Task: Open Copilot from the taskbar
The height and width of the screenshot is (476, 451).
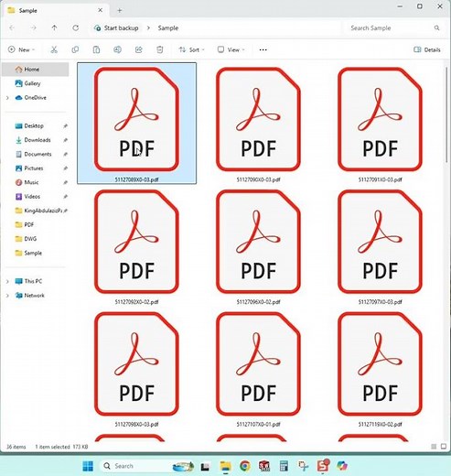Action: tap(342, 466)
